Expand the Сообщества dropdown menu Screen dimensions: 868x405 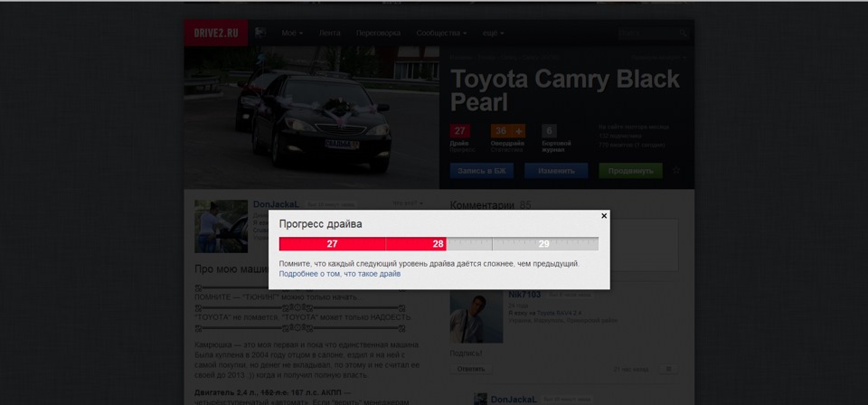[x=441, y=33]
